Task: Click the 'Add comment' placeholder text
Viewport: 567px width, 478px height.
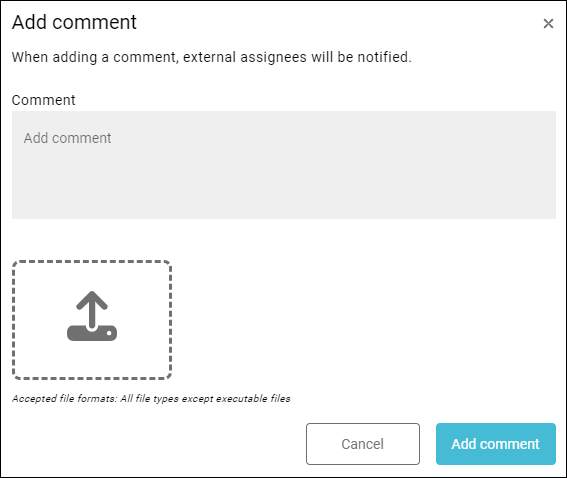Action: point(68,138)
